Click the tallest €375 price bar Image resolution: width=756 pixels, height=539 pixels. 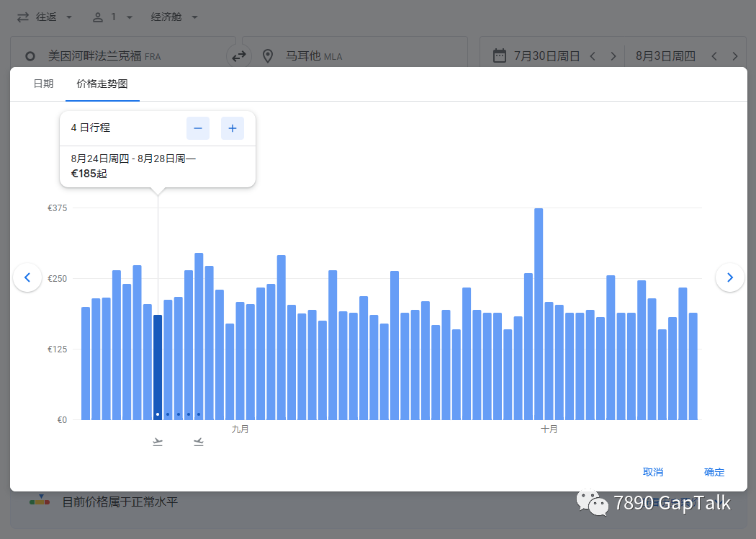coord(539,314)
